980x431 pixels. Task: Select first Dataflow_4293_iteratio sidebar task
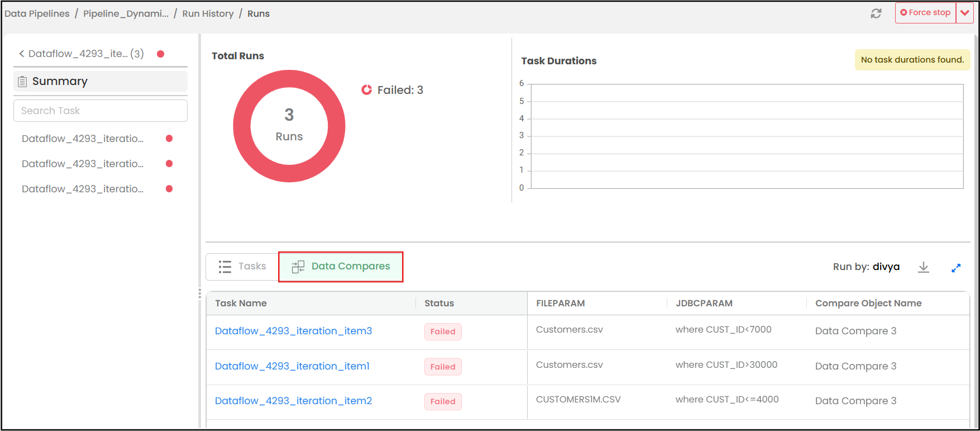83,139
